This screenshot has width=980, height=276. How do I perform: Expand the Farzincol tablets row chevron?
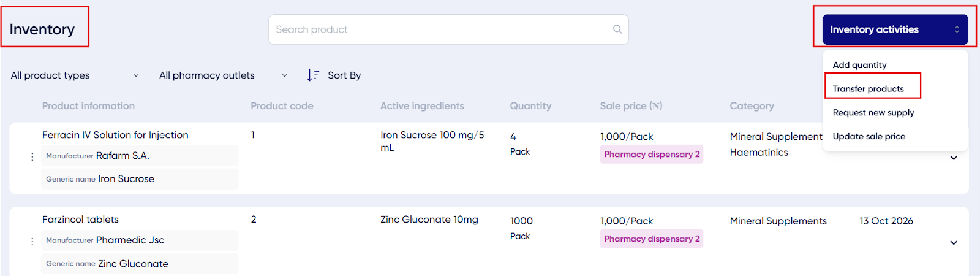(x=954, y=243)
